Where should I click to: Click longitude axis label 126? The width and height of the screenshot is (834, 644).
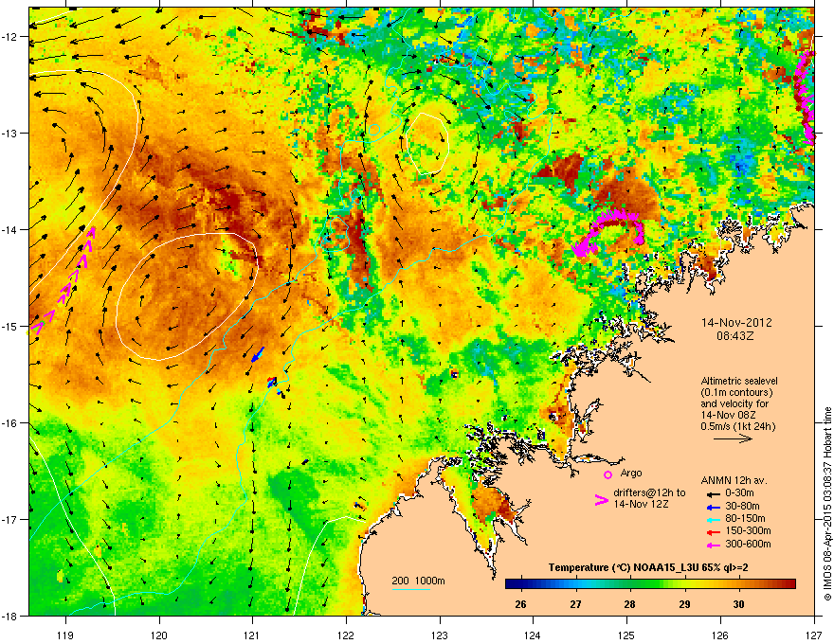tap(720, 635)
